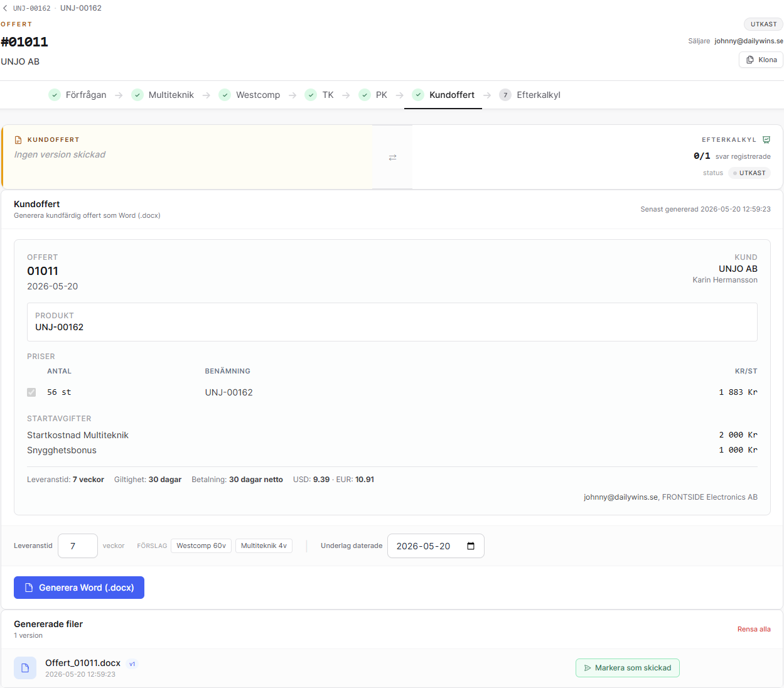Click the seller email johnny@dailywins.se
The image size is (784, 688).
[749, 41]
